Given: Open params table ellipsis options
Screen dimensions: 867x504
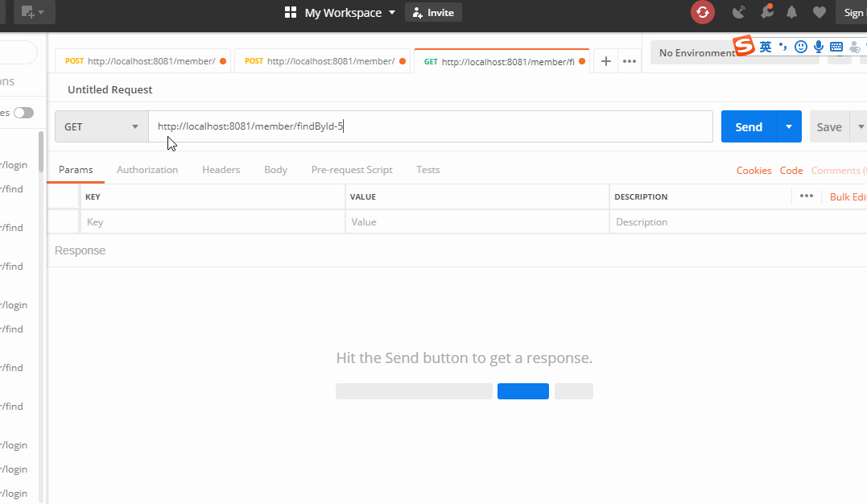Looking at the screenshot, I should (x=806, y=196).
